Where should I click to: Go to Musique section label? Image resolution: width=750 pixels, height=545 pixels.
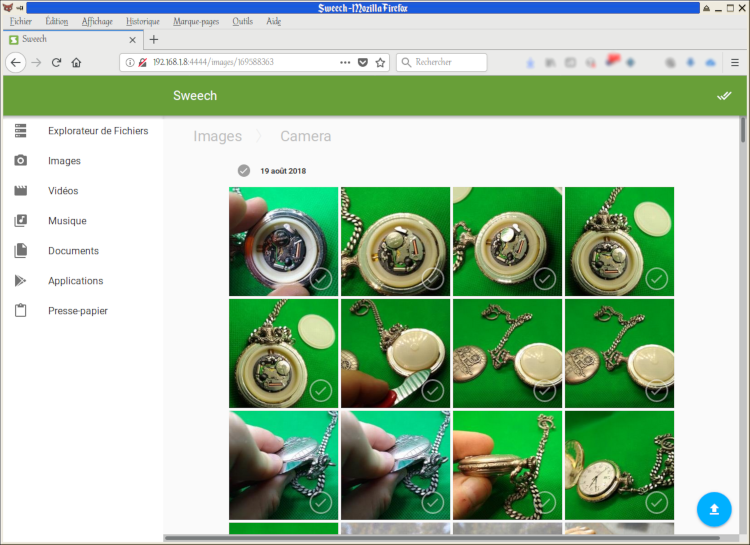[x=67, y=221]
